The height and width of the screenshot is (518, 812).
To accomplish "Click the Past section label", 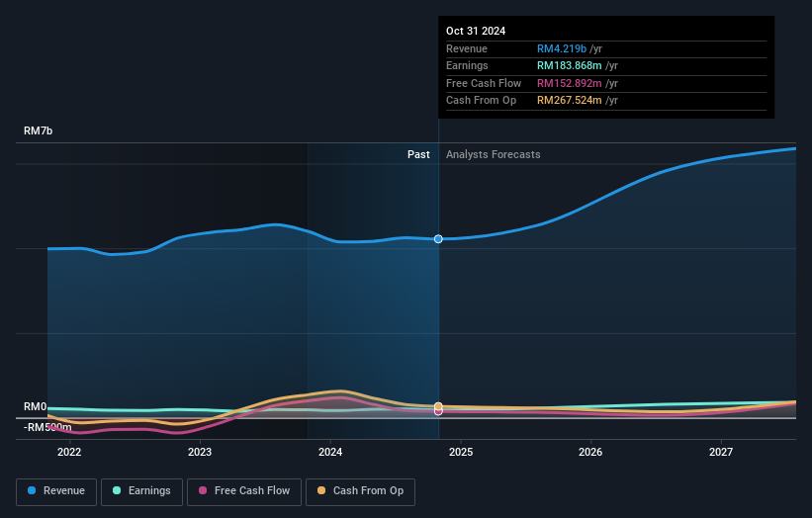I will 418,154.
